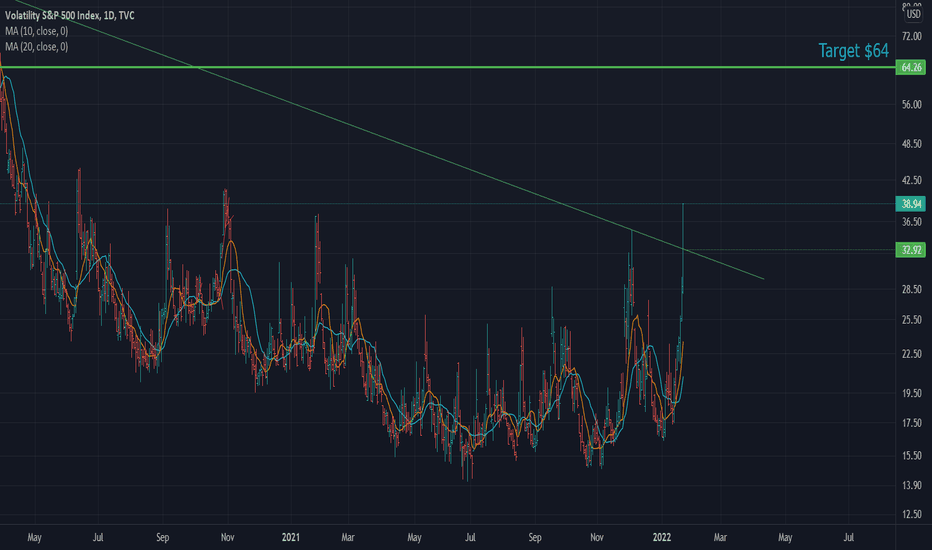Screen dimensions: 932x550
Task: Click the 28.50 price axis value
Action: (911, 289)
